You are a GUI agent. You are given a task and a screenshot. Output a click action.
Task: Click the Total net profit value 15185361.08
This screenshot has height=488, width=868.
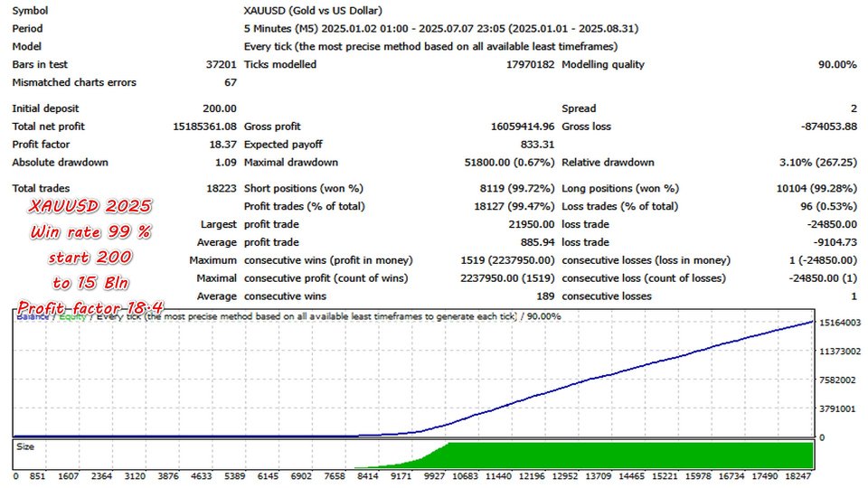203,127
